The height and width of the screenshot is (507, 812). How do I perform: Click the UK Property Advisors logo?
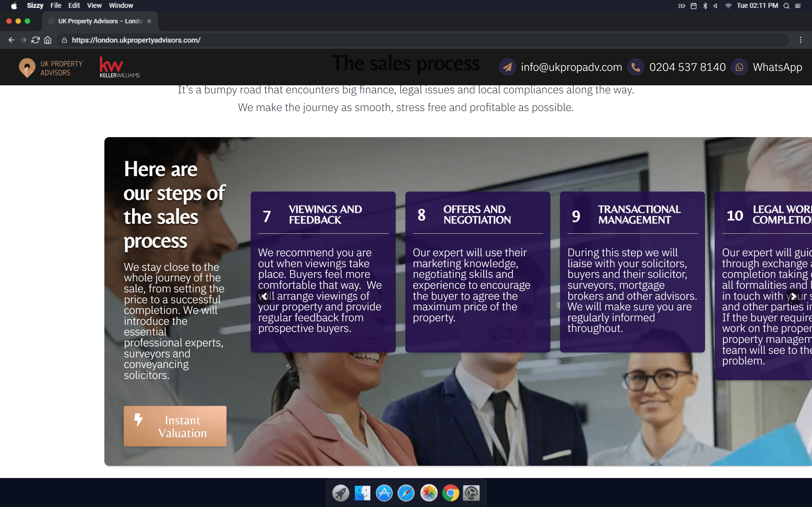tap(51, 68)
